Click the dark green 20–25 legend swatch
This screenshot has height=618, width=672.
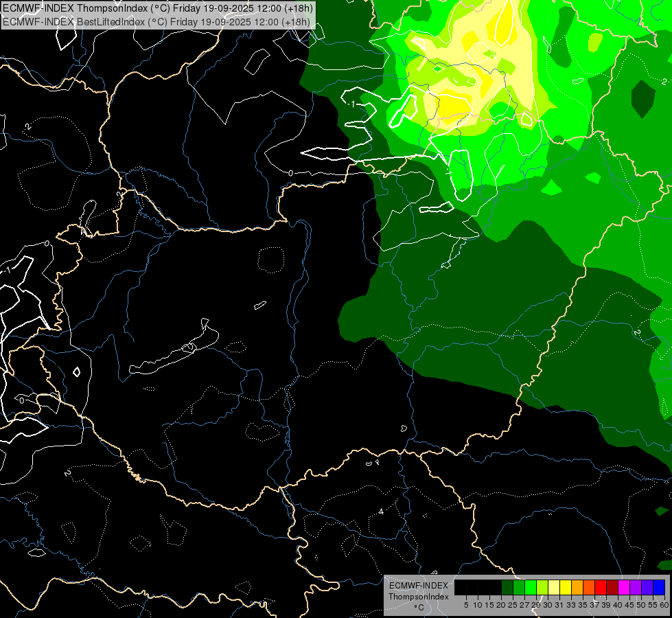507,587
